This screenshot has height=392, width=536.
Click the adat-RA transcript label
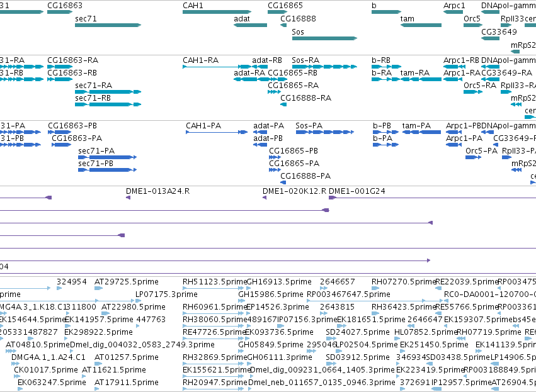[249, 73]
